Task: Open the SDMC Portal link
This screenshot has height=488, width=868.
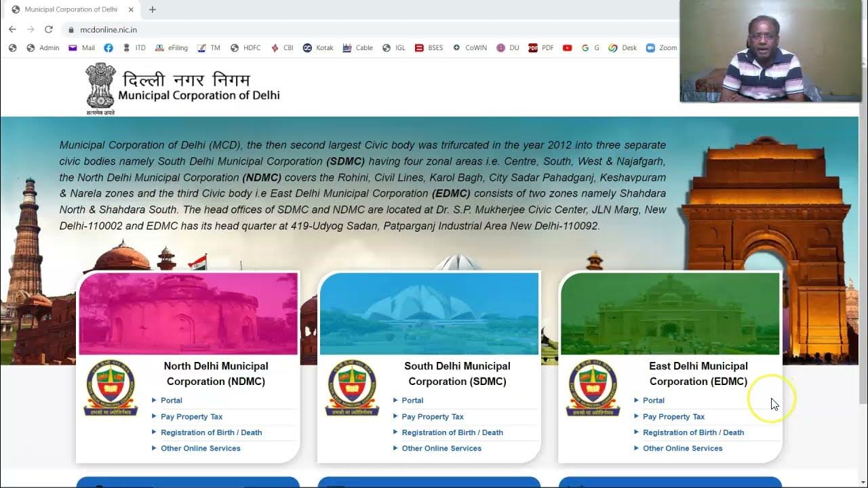Action: pos(412,401)
